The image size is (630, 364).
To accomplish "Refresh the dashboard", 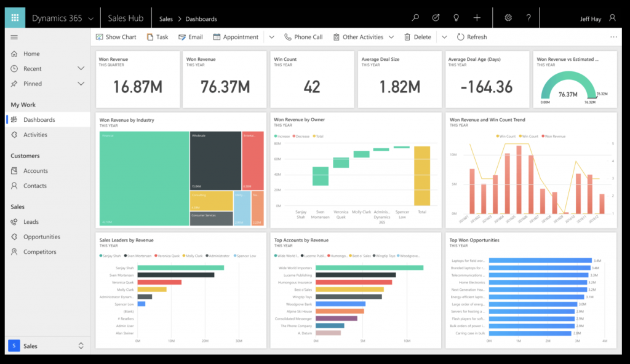I will [472, 37].
